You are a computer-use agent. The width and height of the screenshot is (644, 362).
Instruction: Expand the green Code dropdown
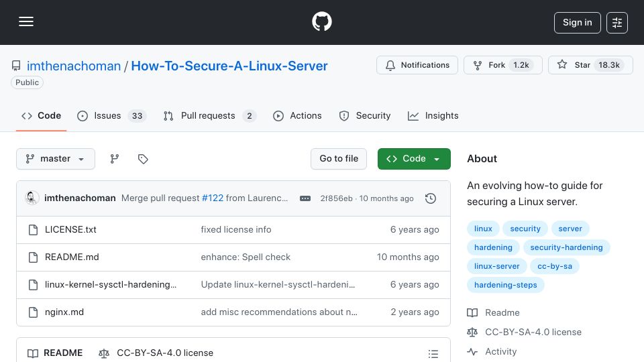(x=414, y=159)
